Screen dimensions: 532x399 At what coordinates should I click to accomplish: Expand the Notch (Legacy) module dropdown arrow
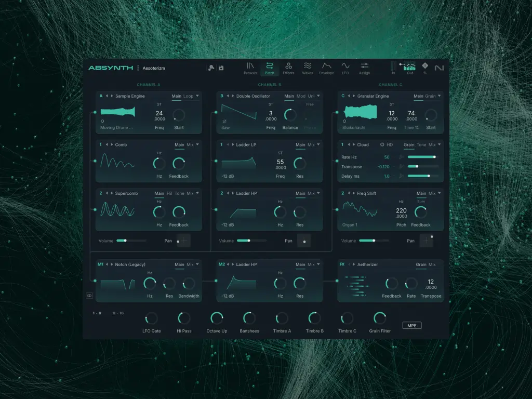pyautogui.click(x=197, y=264)
